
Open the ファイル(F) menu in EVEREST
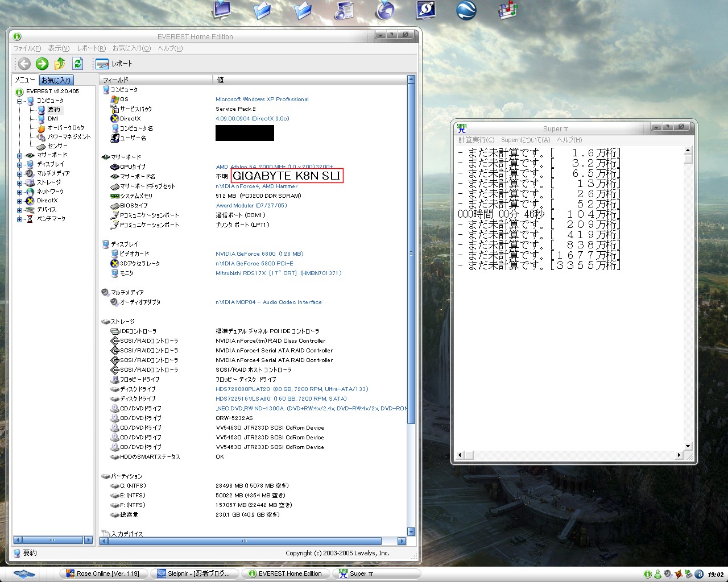click(x=27, y=49)
